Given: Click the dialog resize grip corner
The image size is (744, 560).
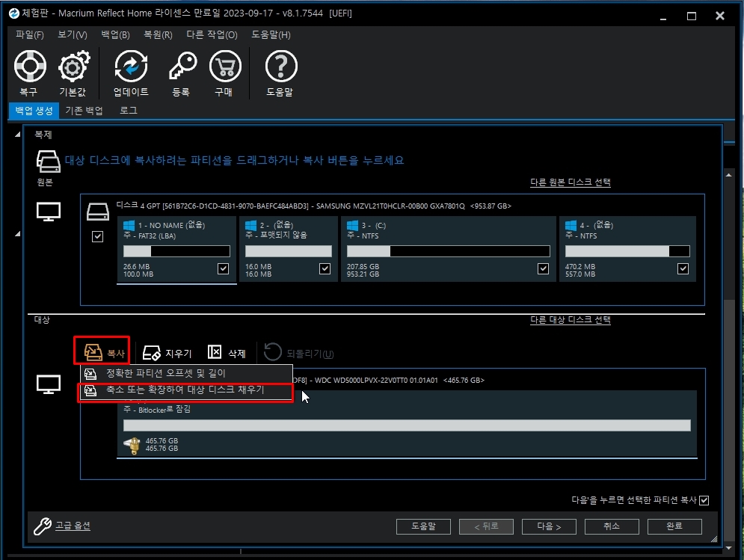Looking at the screenshot, I should pyautogui.click(x=713, y=538).
